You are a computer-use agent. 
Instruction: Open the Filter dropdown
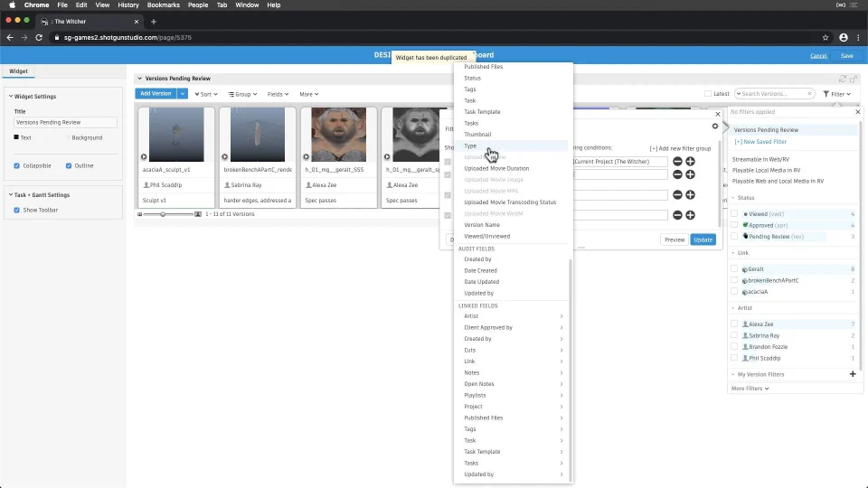coord(836,94)
